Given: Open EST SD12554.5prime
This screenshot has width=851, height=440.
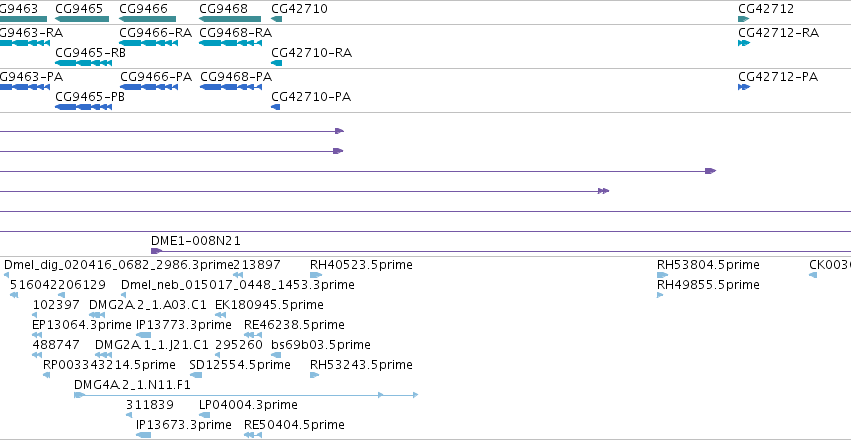Looking at the screenshot, I should coord(196,375).
